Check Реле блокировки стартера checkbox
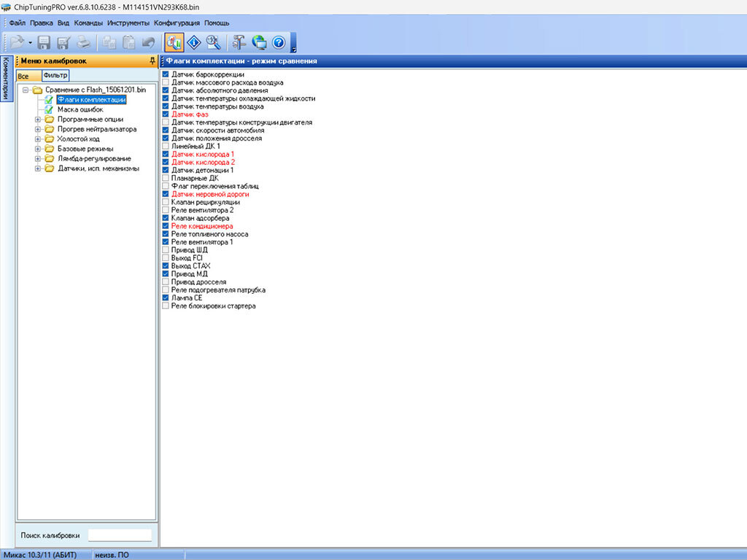Image resolution: width=747 pixels, height=560 pixels. point(166,306)
